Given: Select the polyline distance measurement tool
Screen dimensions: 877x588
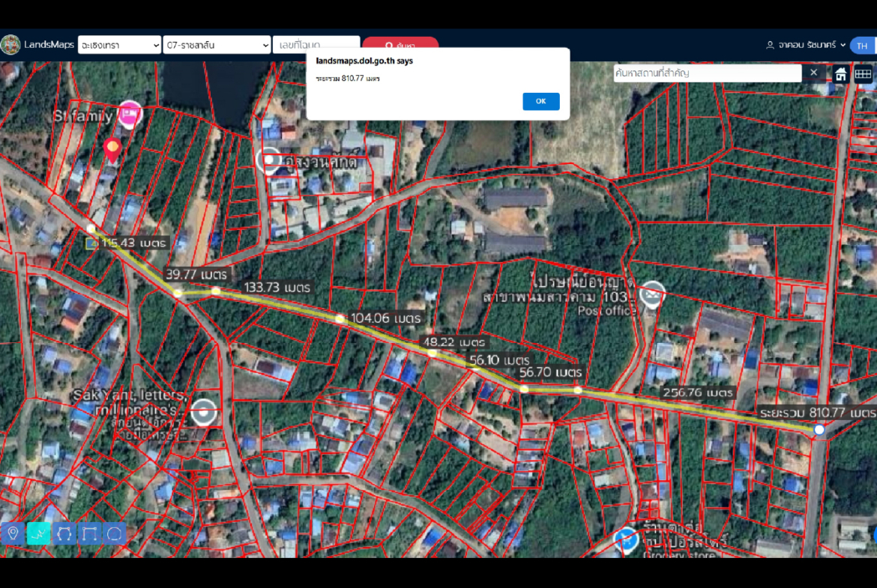Looking at the screenshot, I should click(38, 533).
